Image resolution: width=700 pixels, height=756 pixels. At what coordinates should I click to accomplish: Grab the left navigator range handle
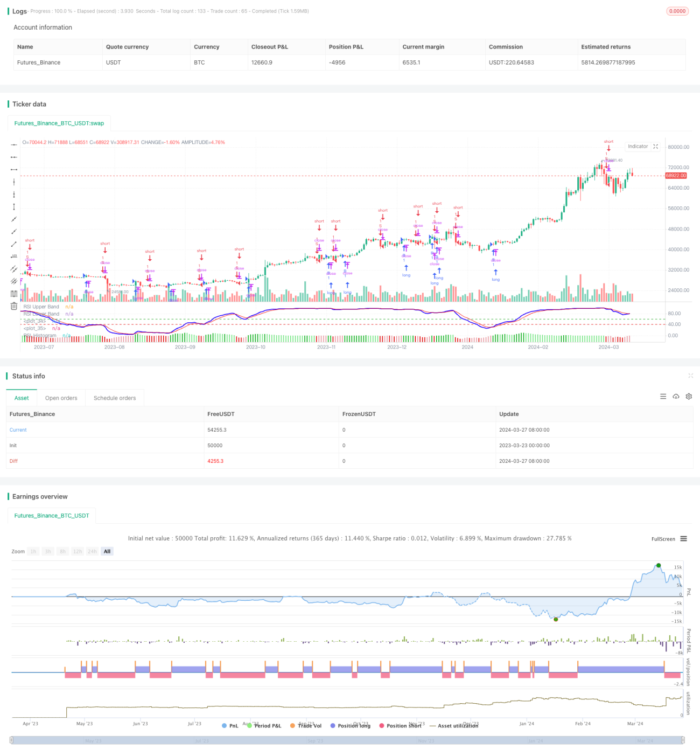(11, 740)
